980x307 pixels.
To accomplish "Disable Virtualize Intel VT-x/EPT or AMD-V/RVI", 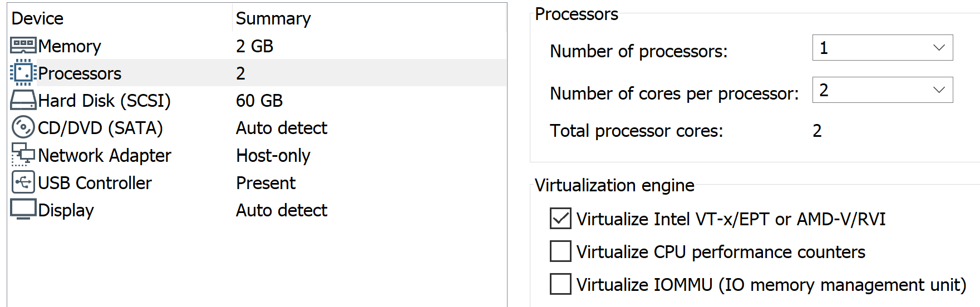I will (x=560, y=219).
